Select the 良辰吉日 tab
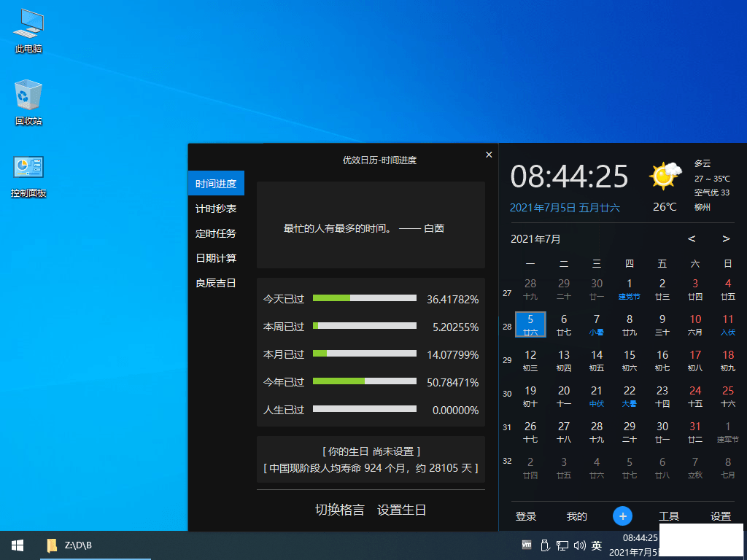747x560 pixels. coord(216,283)
